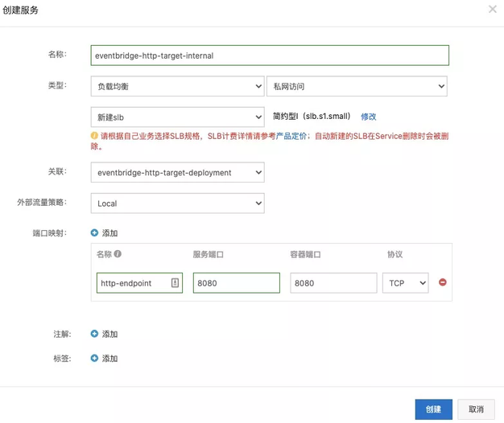
Task: Remove port mapping with red minus icon
Action: click(443, 282)
